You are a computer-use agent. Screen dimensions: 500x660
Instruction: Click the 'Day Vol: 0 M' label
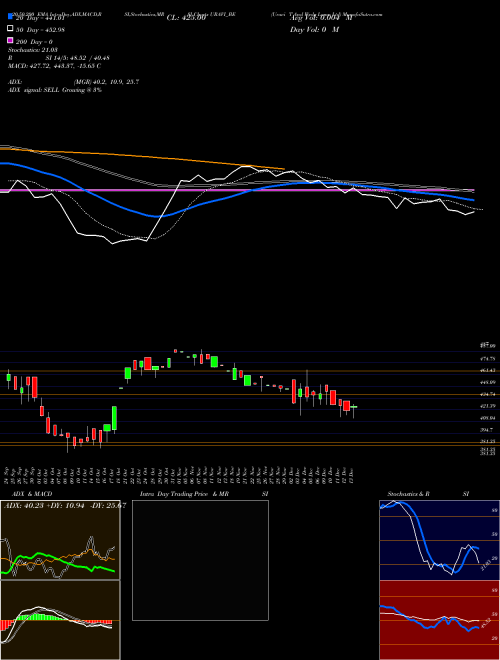pyautogui.click(x=314, y=30)
